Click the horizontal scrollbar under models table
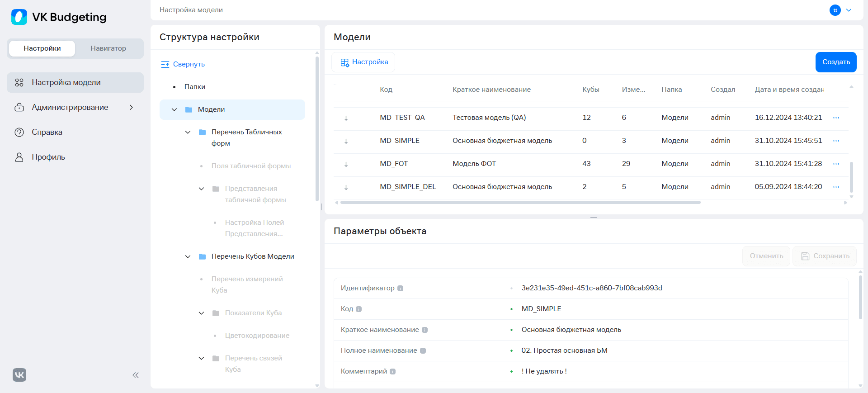Viewport: 868px width, 393px height. 520,203
